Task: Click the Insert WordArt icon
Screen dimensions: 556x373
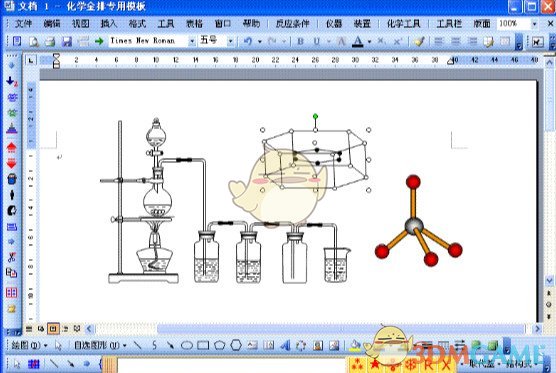Action: (x=285, y=345)
